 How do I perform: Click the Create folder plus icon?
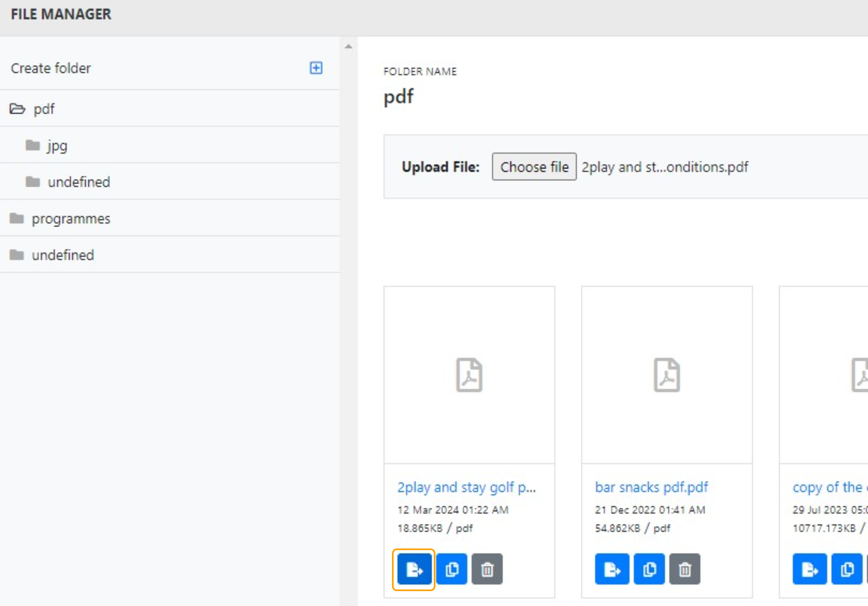tap(316, 68)
